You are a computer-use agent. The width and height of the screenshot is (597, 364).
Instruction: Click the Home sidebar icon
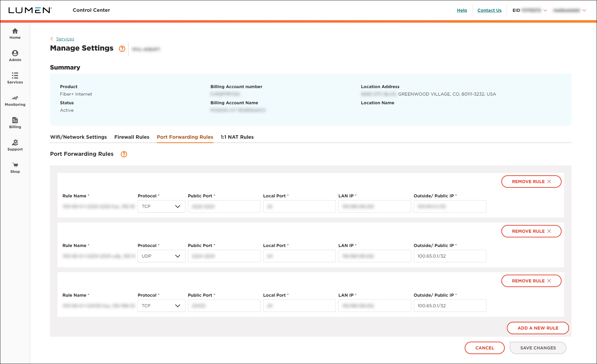pos(15,34)
